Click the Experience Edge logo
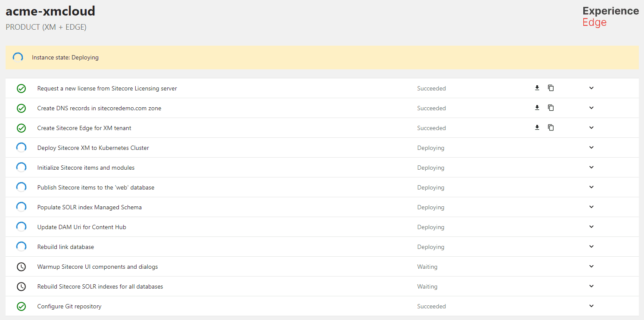Viewport: 644px width, 320px height. point(610,16)
